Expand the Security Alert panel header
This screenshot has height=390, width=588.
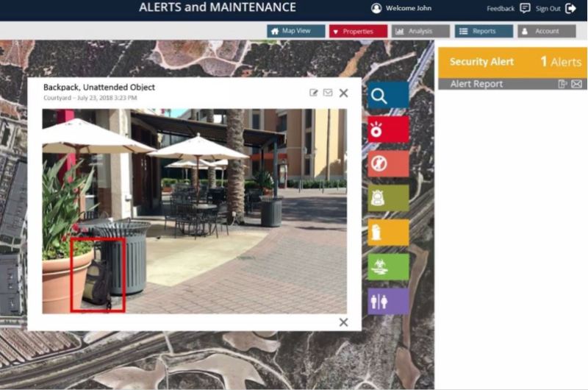512,63
